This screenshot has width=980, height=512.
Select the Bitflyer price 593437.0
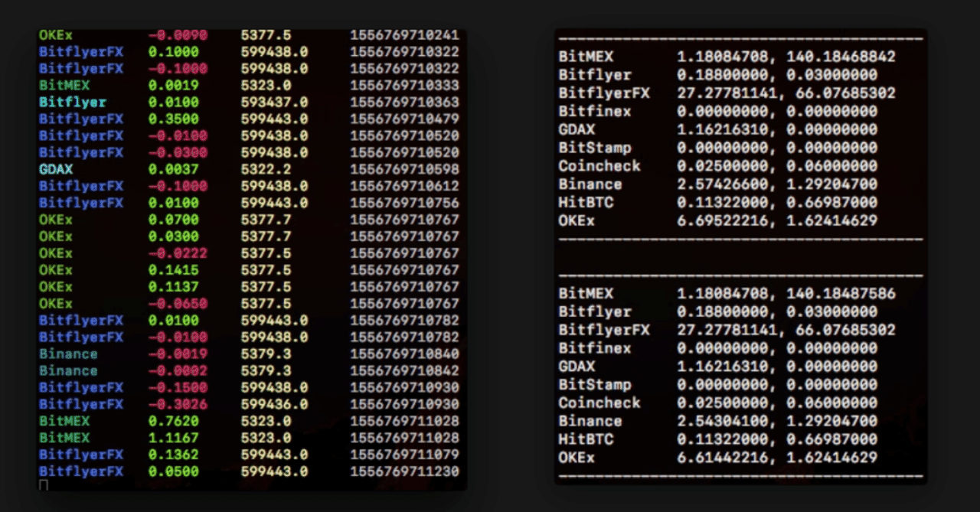[x=275, y=103]
